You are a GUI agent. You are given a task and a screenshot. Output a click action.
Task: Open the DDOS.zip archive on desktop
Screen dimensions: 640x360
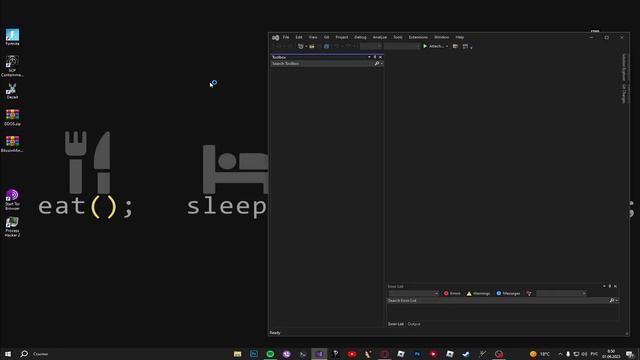pyautogui.click(x=12, y=117)
